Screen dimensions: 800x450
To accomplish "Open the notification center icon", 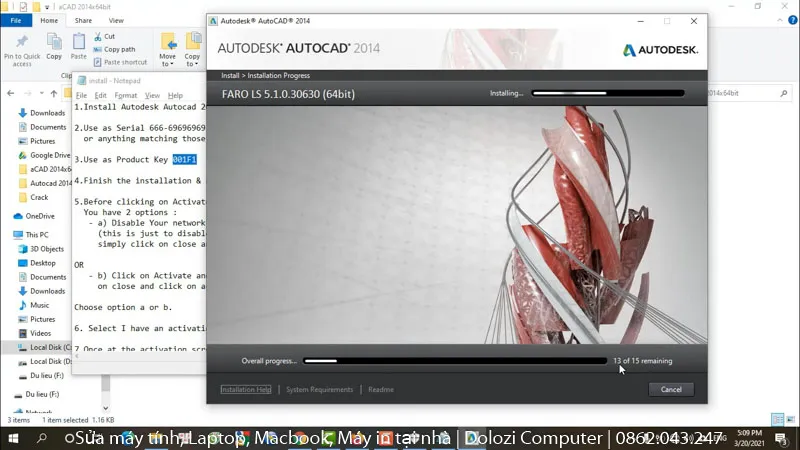I will coord(781,438).
